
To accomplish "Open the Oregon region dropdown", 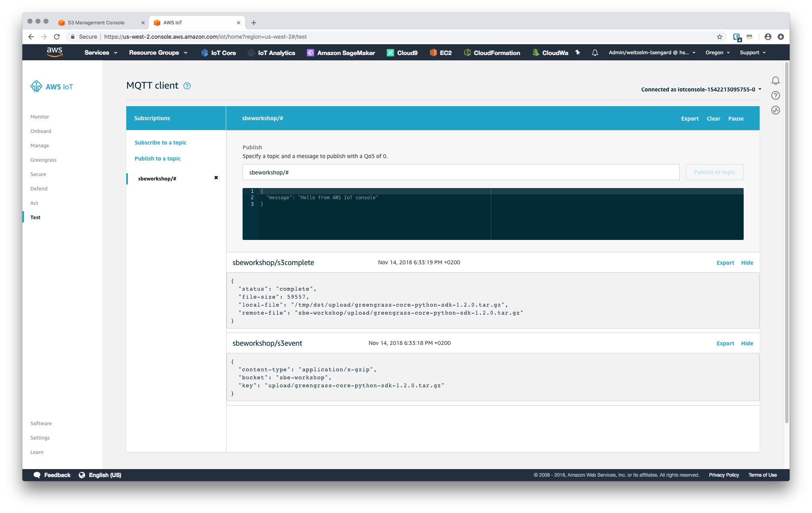I will [x=718, y=53].
